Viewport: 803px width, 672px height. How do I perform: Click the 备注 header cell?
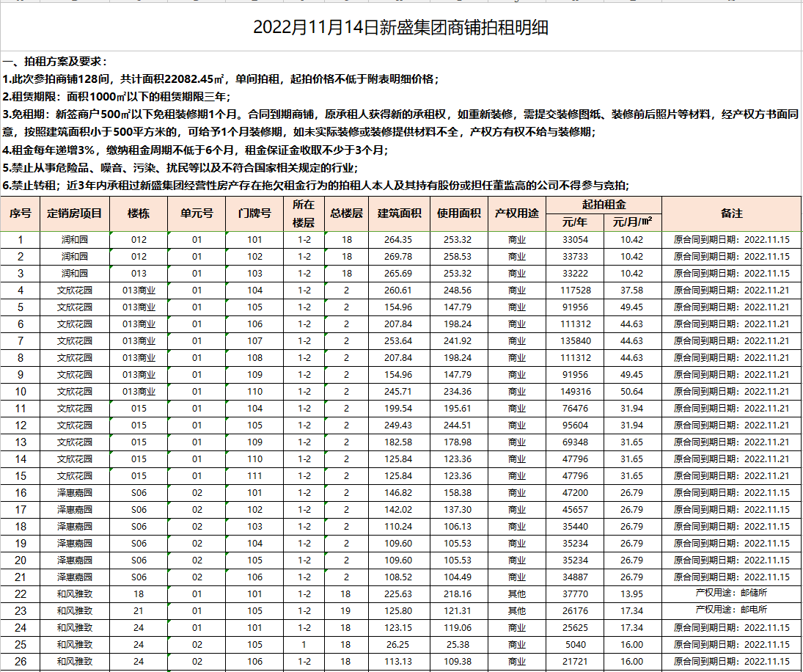click(731, 213)
